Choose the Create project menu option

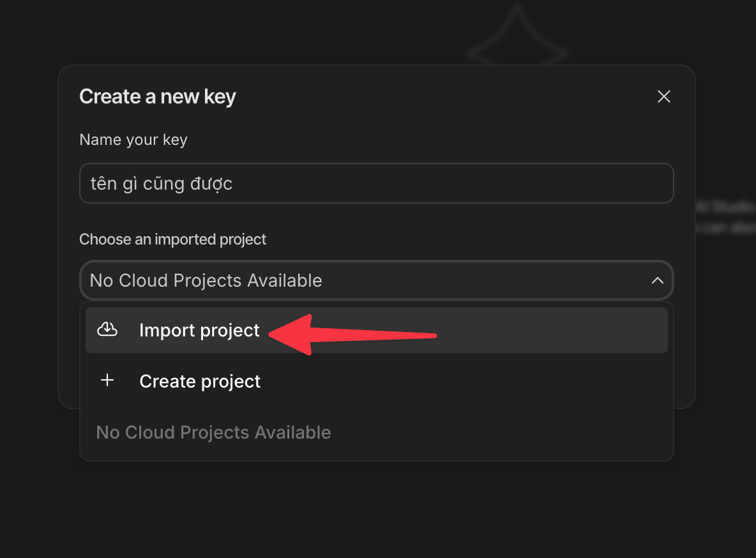(x=200, y=381)
